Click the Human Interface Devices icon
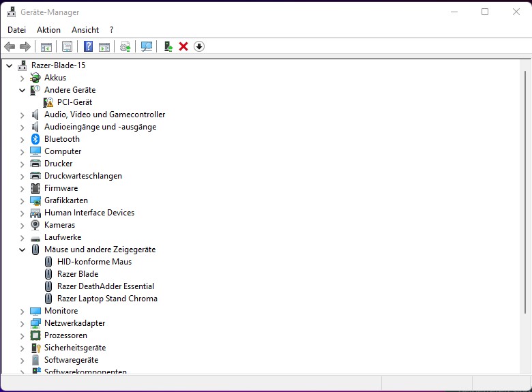 tap(35, 213)
